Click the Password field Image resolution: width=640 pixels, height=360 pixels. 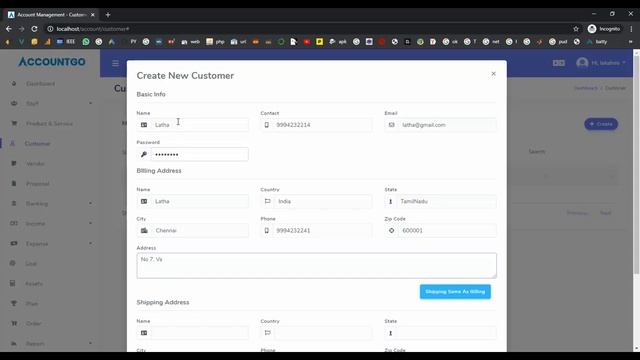tap(200, 154)
